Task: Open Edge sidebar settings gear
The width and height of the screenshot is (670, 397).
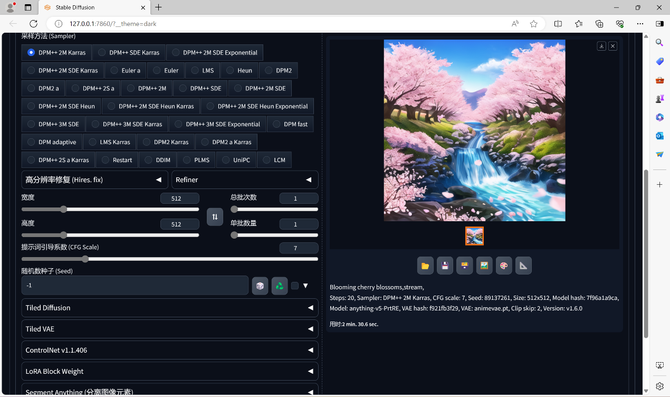Action: (659, 386)
